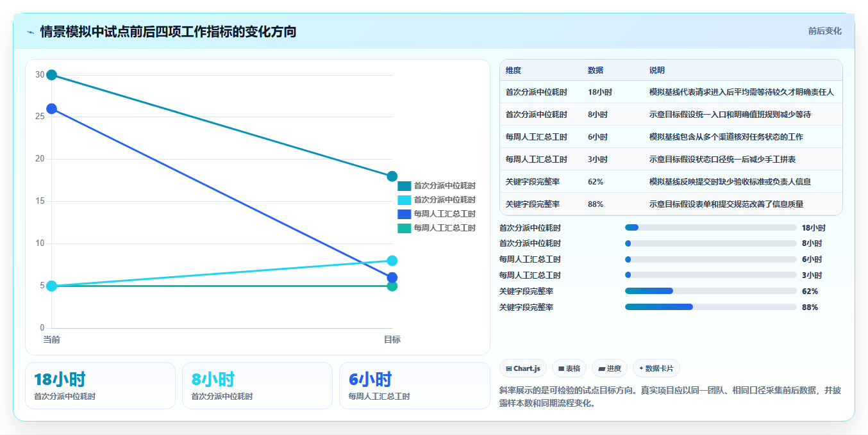Click the 前后变化 badge in the header
Viewport: 868px width, 435px height.
pyautogui.click(x=824, y=31)
